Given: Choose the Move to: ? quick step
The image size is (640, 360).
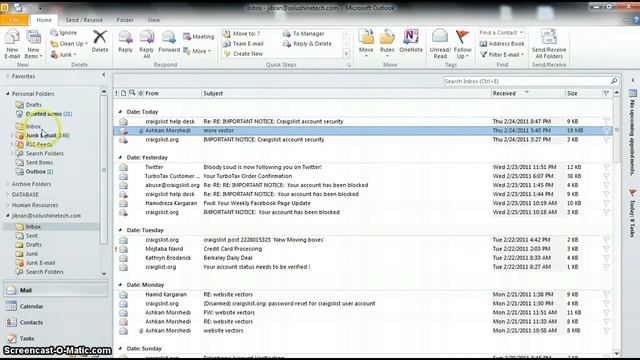Looking at the screenshot, I should tap(242, 34).
